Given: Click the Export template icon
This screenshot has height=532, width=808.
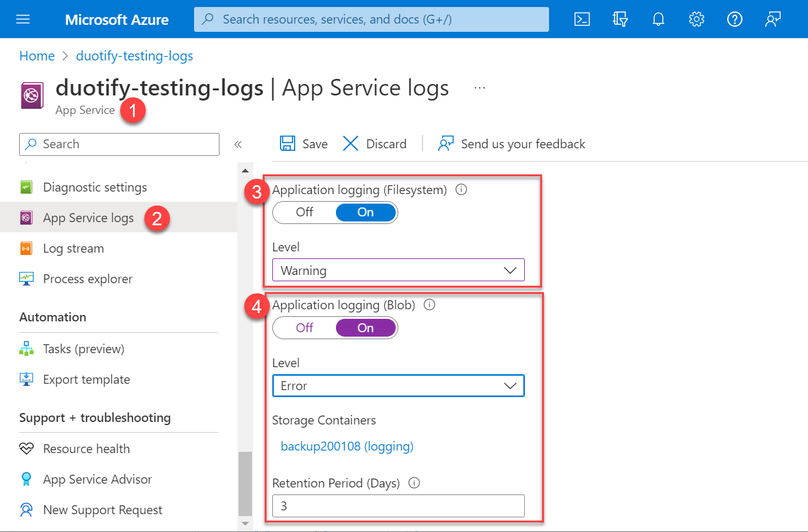Looking at the screenshot, I should click(26, 379).
